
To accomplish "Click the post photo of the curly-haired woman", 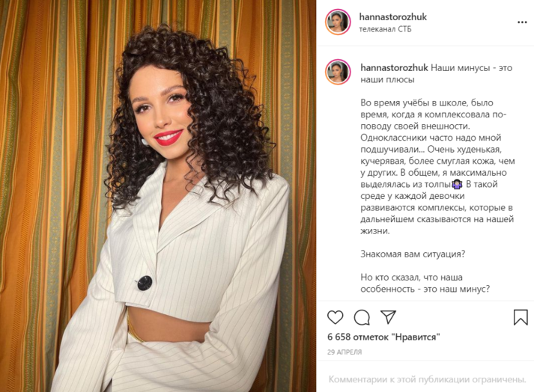I will click(x=158, y=196).
